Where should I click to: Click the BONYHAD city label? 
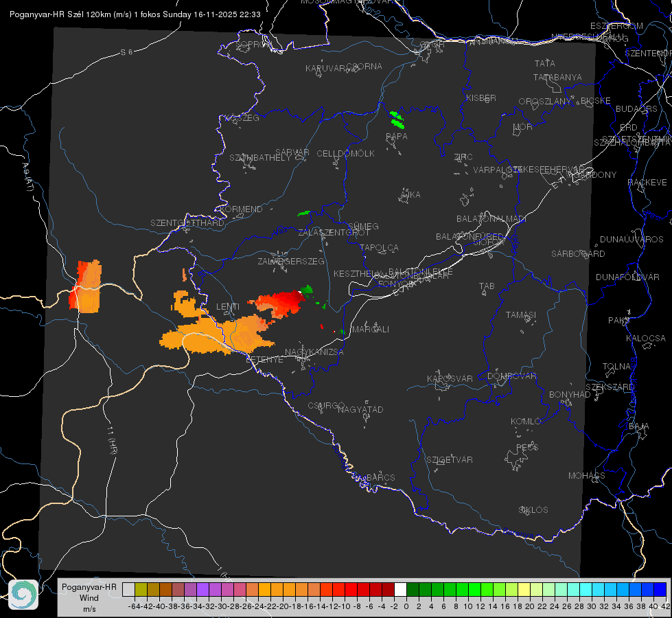570,395
